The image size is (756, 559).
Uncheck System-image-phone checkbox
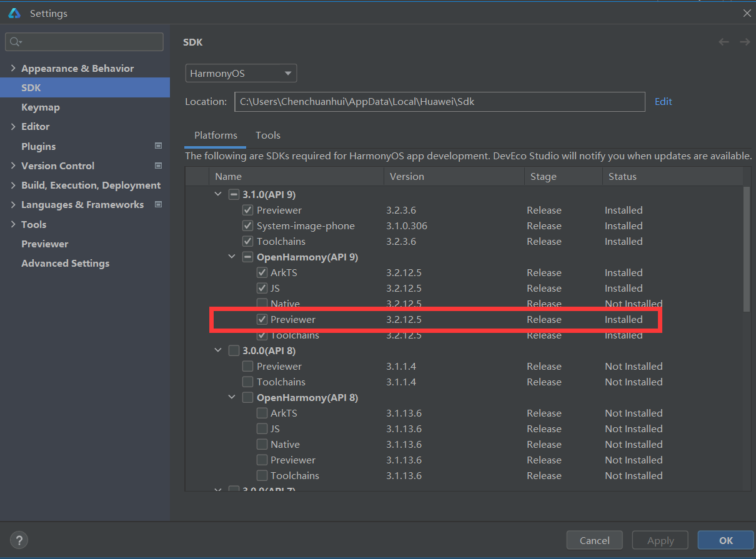click(x=248, y=225)
